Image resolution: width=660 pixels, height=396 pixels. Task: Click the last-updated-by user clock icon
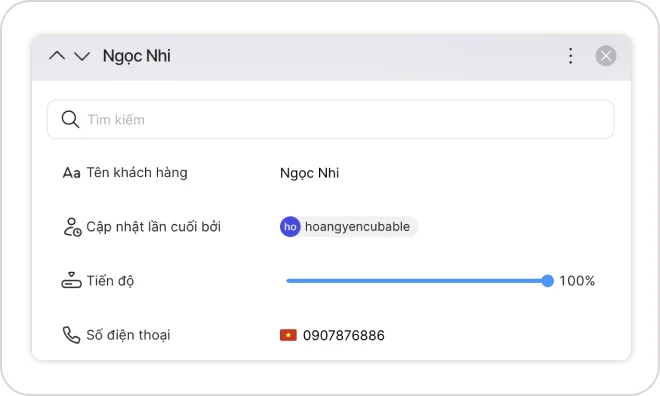tap(72, 227)
